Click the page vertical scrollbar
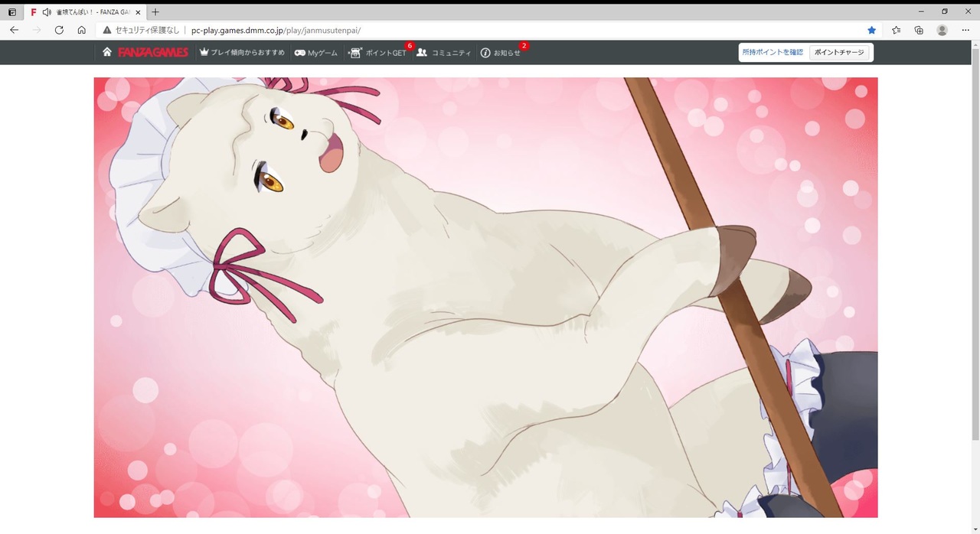 click(x=975, y=245)
